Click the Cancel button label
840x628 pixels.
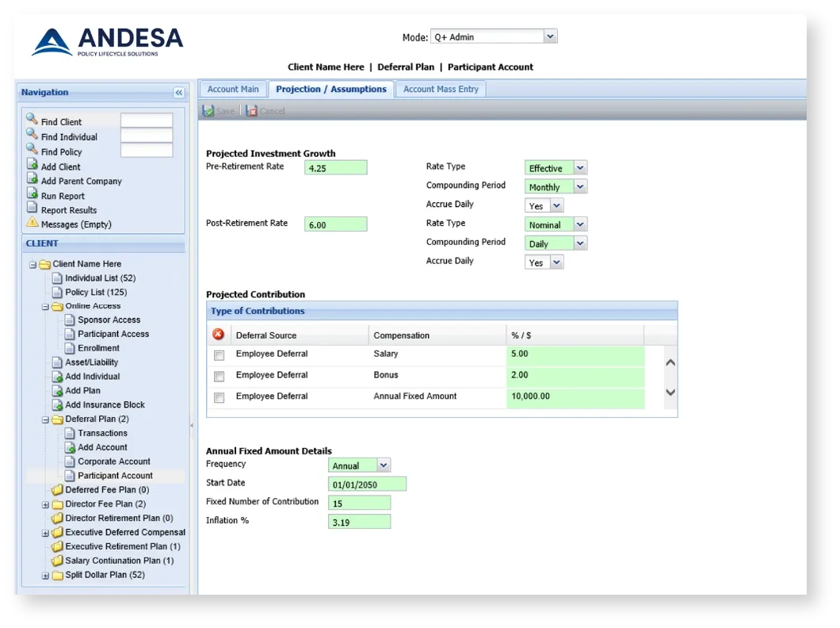[272, 111]
